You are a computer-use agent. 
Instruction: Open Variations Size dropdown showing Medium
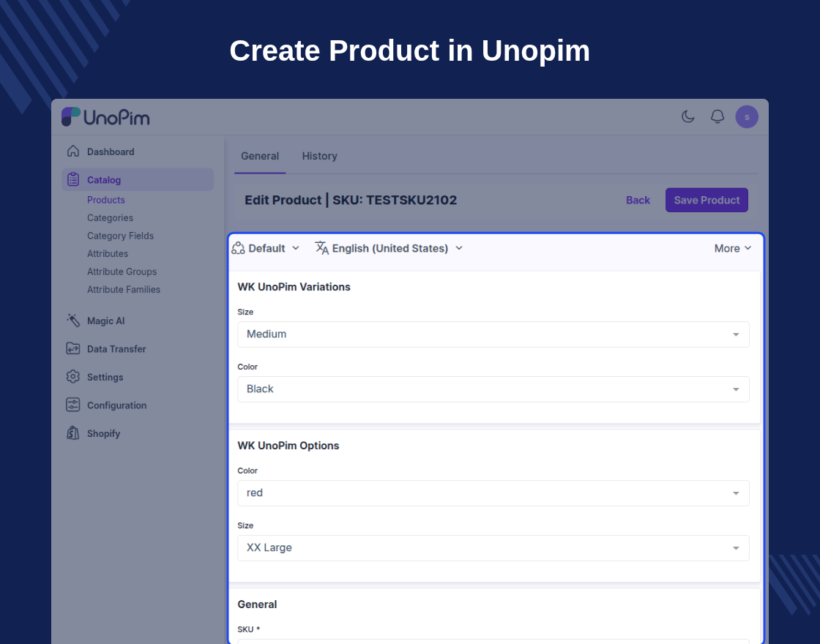pyautogui.click(x=493, y=334)
